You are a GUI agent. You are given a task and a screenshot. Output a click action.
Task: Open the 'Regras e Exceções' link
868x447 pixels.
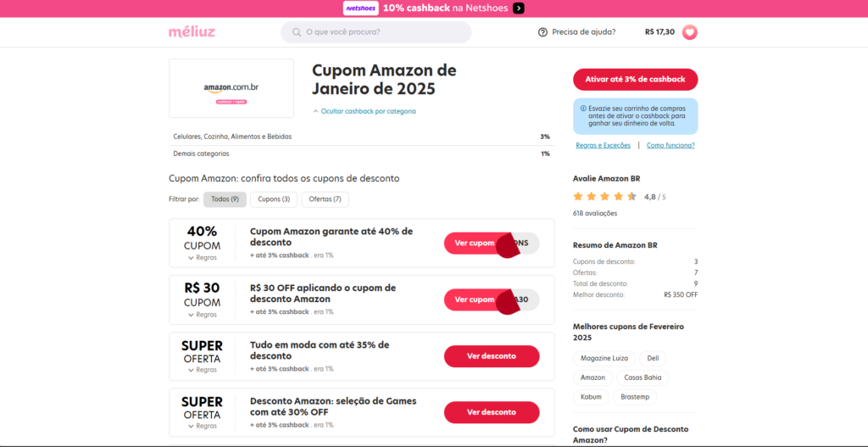pos(603,145)
